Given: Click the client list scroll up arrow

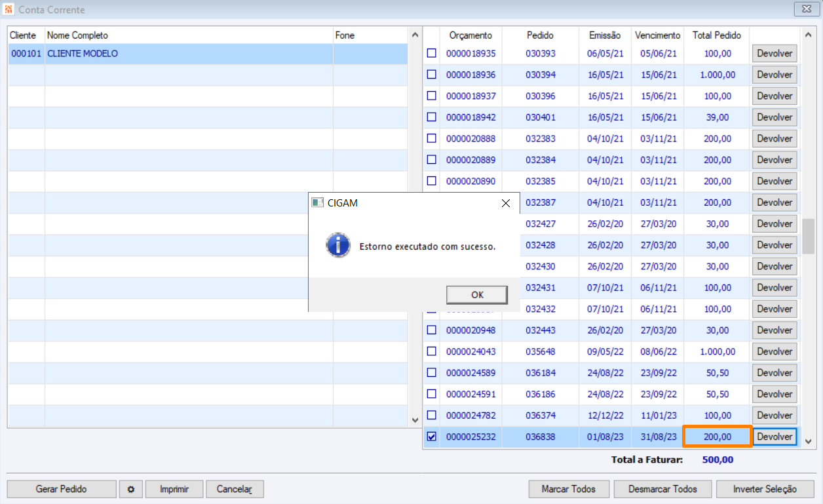Looking at the screenshot, I should (414, 35).
